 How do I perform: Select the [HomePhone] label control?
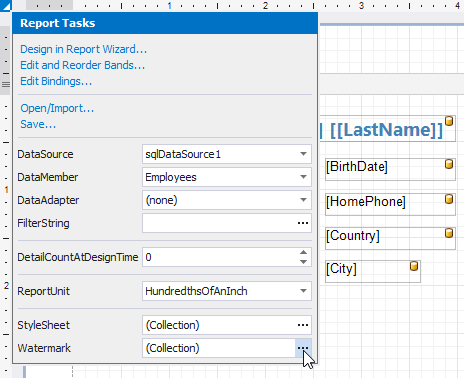pyautogui.click(x=390, y=204)
